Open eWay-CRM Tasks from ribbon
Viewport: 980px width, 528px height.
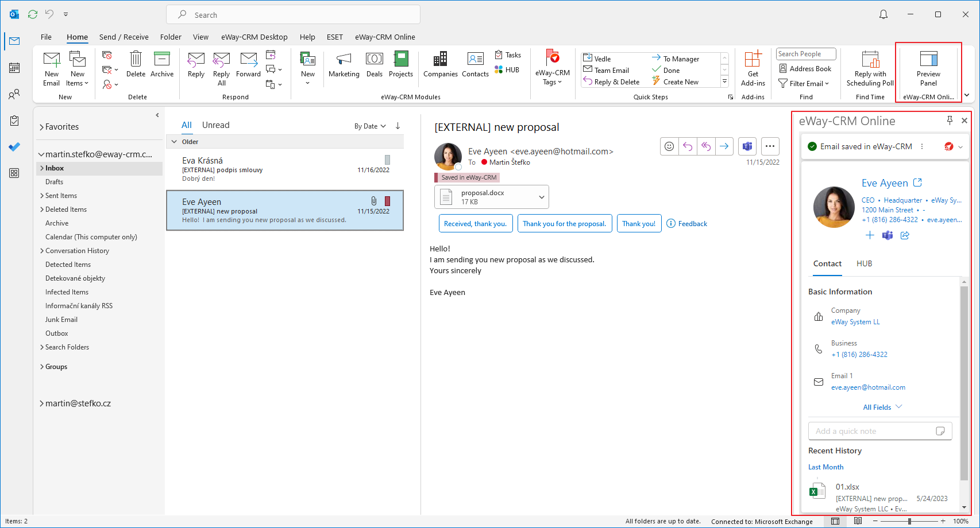pyautogui.click(x=508, y=55)
